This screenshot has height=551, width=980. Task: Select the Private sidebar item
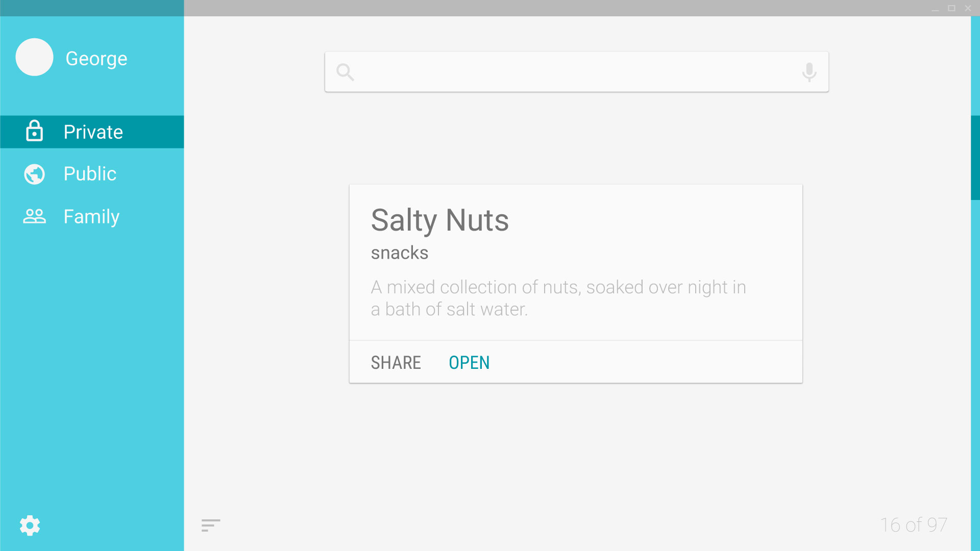(x=92, y=132)
